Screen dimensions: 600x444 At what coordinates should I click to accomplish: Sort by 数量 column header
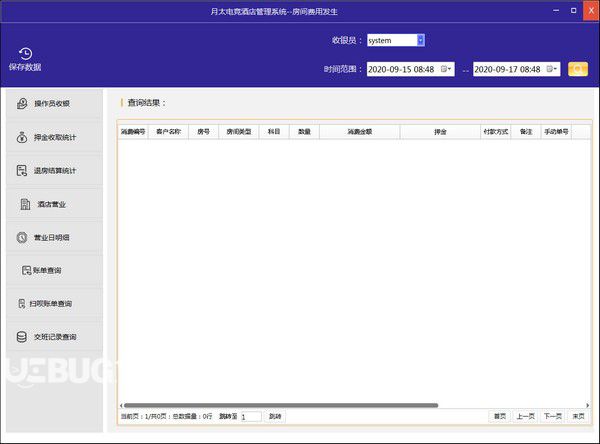304,132
